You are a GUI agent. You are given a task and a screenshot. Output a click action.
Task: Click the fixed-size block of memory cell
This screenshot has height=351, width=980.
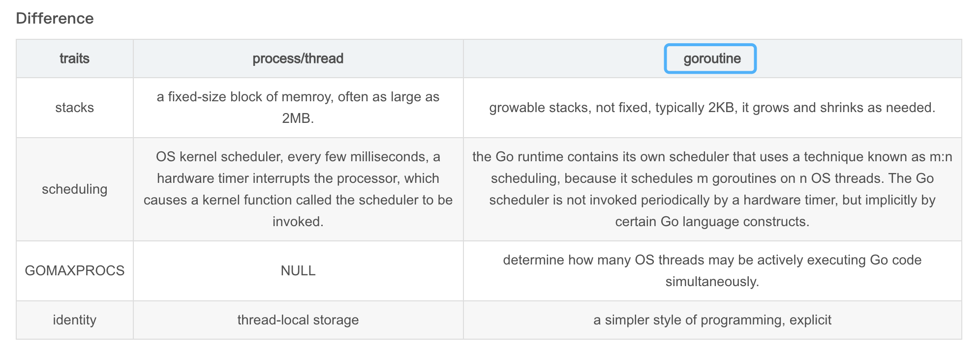(x=298, y=108)
